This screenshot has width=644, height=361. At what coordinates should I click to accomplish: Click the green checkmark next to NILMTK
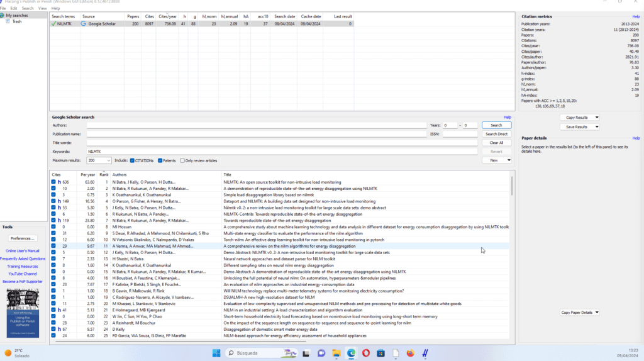[x=54, y=24]
